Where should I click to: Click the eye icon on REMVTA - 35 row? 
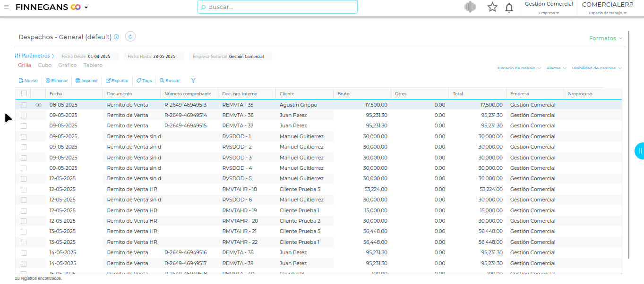[x=39, y=105]
